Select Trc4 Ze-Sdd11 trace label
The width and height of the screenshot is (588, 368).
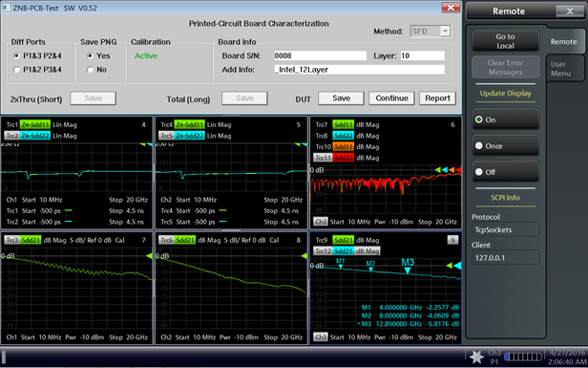pos(182,124)
